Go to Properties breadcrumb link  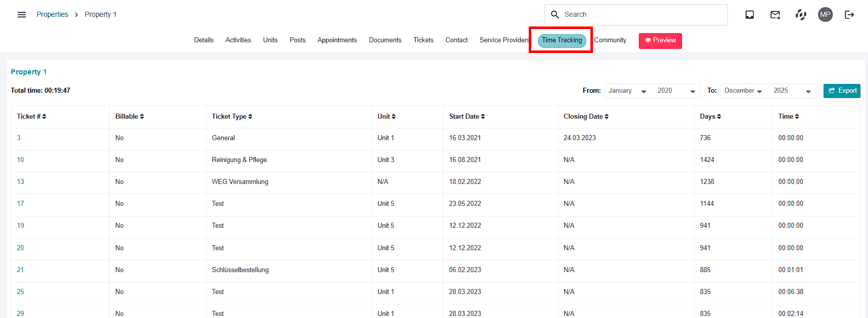52,15
